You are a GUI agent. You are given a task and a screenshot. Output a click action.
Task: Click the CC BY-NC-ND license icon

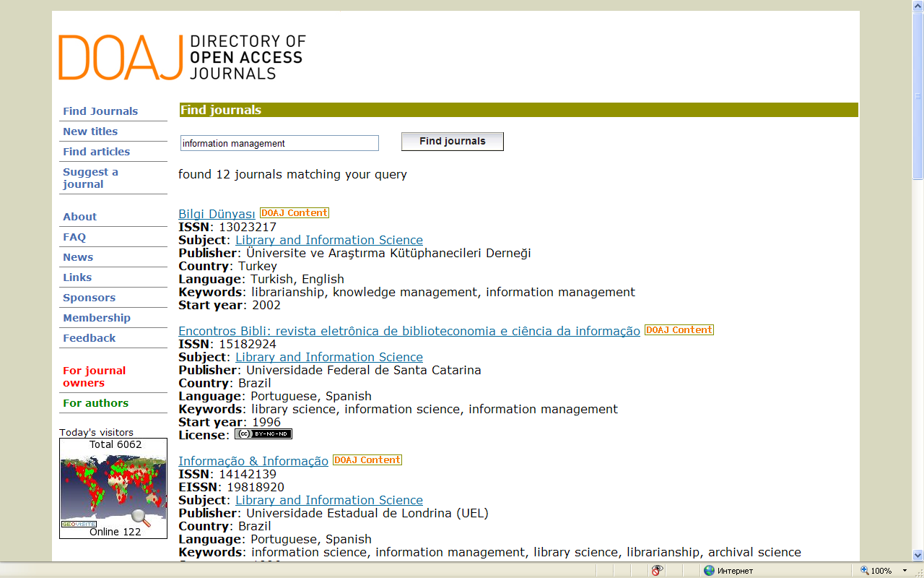pyautogui.click(x=263, y=434)
